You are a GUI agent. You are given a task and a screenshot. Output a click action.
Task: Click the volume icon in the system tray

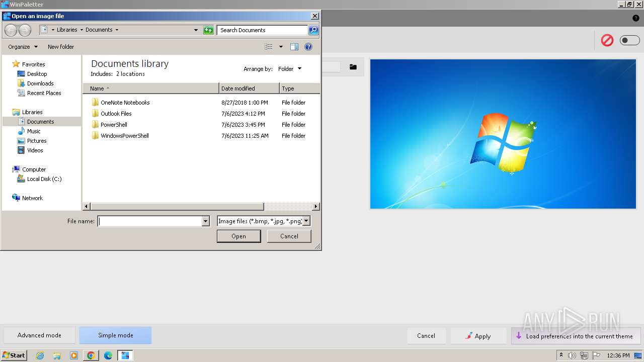(x=572, y=355)
